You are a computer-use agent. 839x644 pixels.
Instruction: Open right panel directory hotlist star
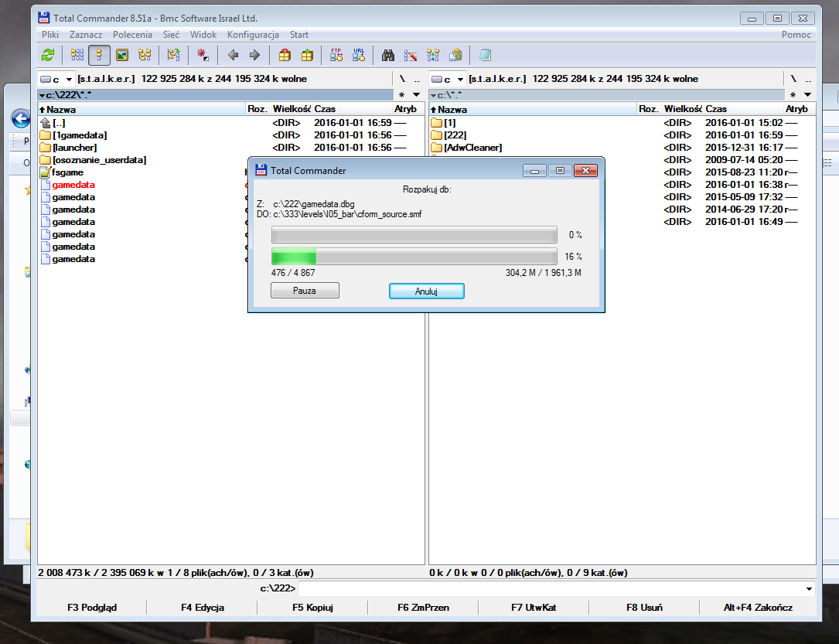[x=793, y=94]
